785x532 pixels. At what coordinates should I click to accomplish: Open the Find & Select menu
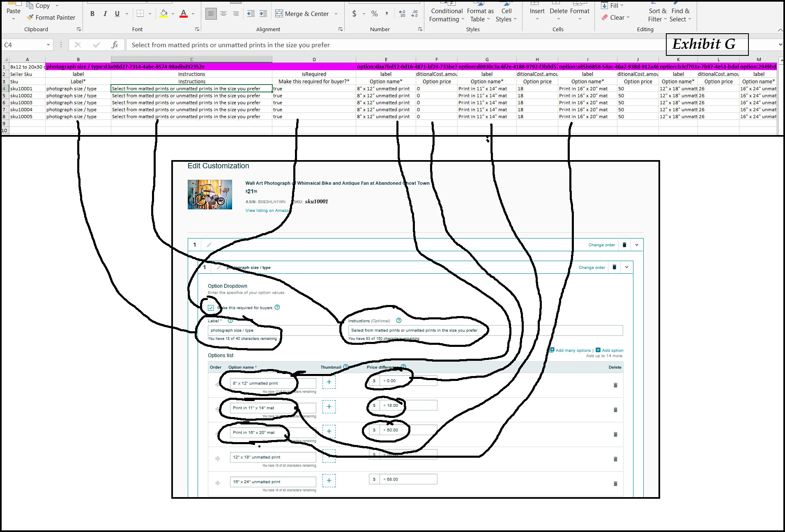(x=680, y=15)
